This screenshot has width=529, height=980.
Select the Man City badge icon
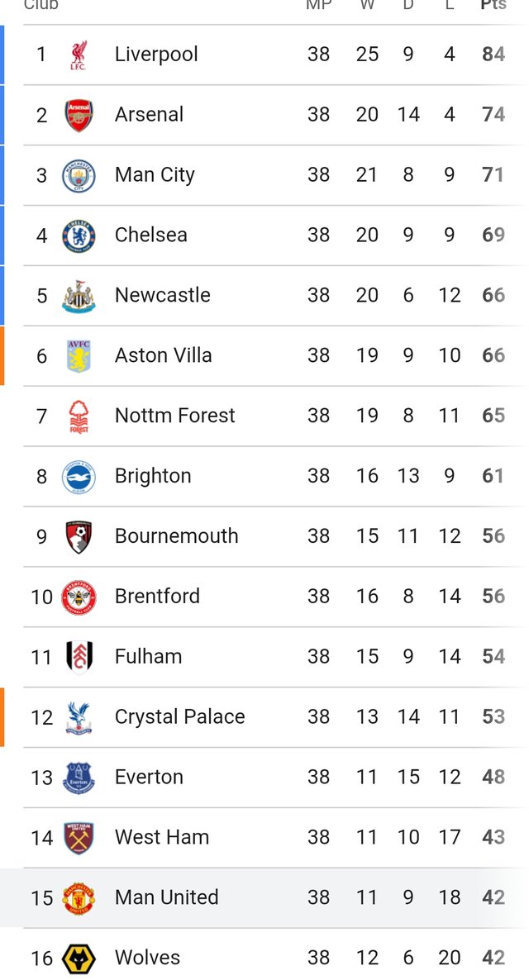click(x=79, y=176)
